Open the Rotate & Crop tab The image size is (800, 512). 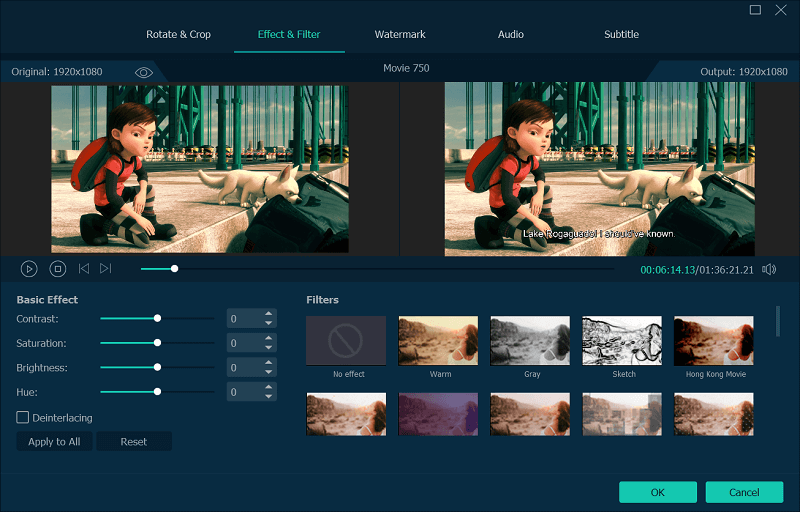click(179, 34)
